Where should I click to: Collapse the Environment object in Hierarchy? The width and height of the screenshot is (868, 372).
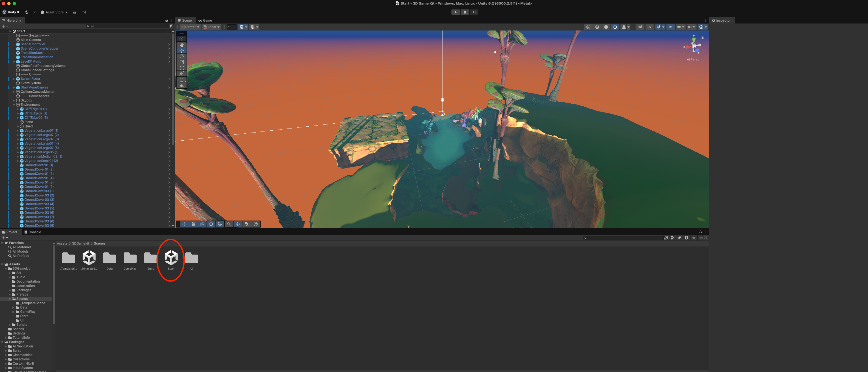14,105
